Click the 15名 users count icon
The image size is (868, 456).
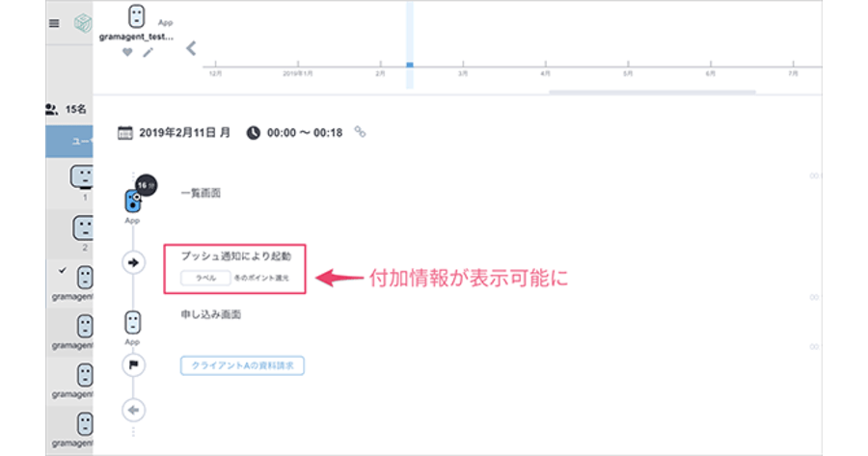tap(51, 110)
